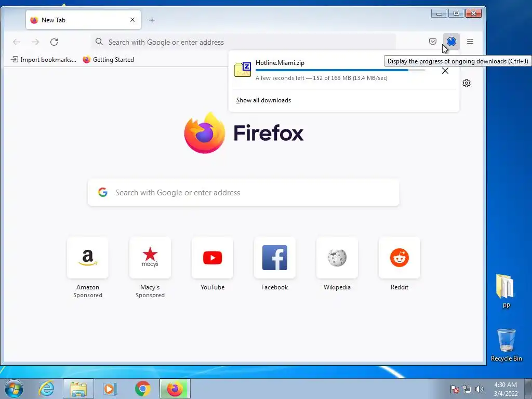Click the Windows Start orb
532x399 pixels.
(14, 389)
